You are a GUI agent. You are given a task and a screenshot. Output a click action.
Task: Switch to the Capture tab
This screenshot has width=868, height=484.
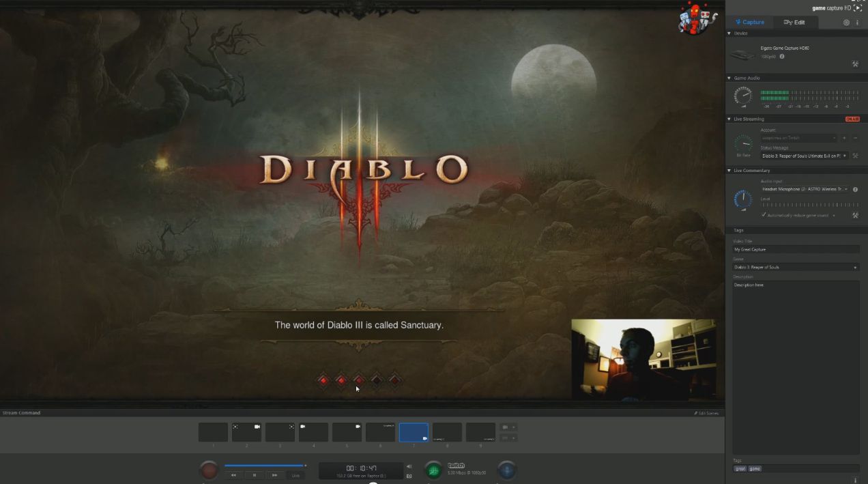pos(750,23)
